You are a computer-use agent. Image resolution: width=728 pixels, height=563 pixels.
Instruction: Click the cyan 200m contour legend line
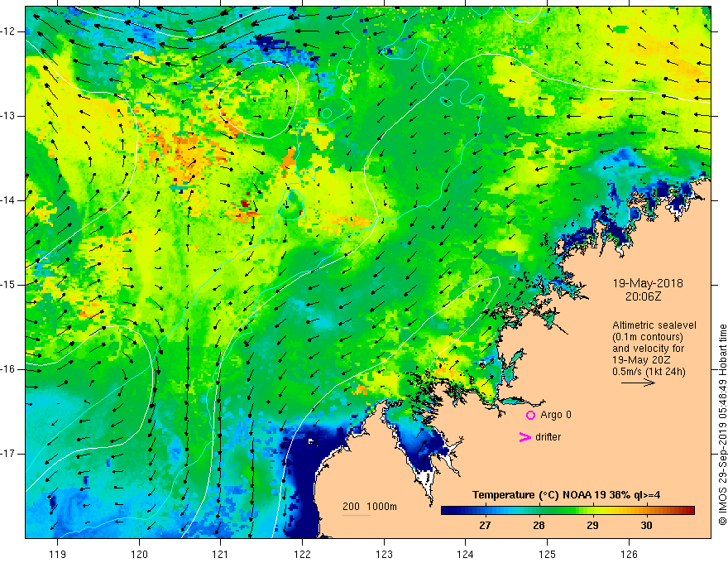coord(357,516)
